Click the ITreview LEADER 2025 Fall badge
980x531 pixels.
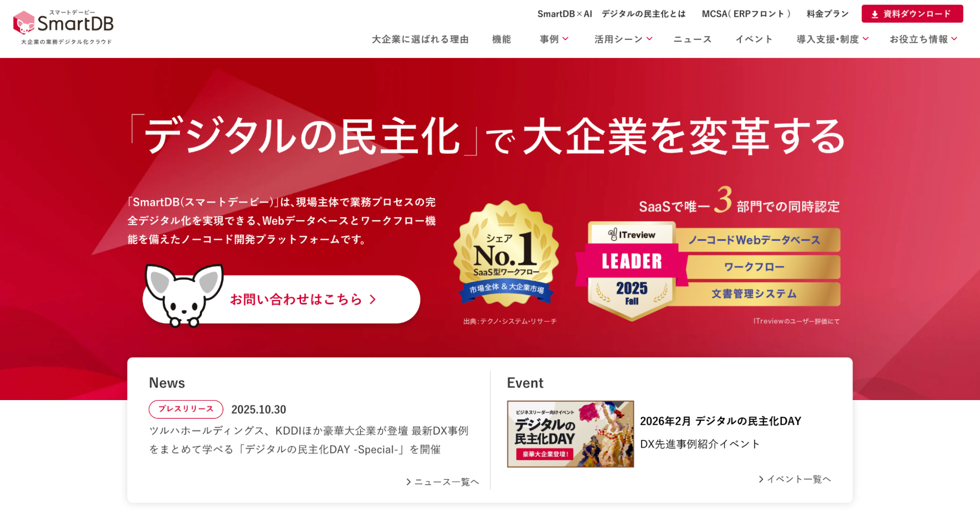coord(631,271)
